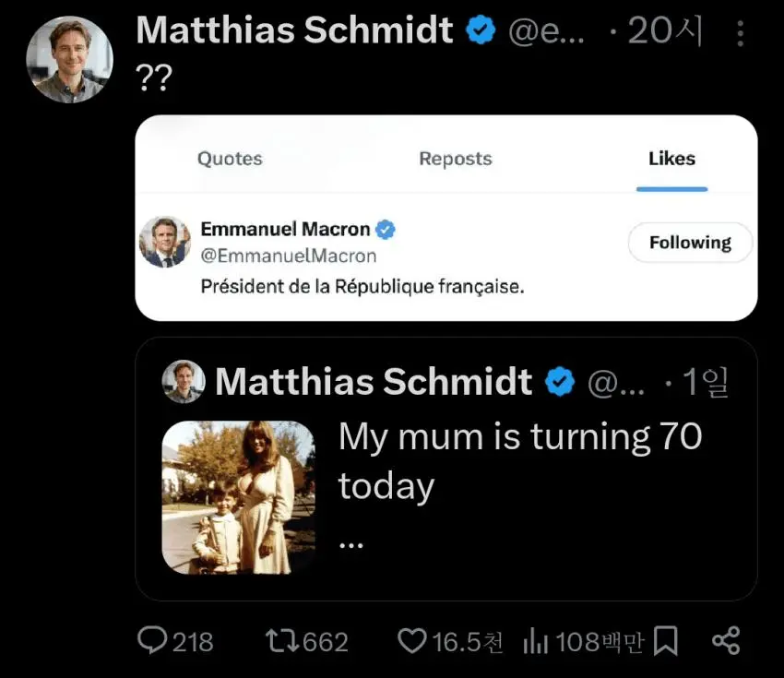784x678 pixels.
Task: Open view analytics bar chart icon
Action: (537, 641)
